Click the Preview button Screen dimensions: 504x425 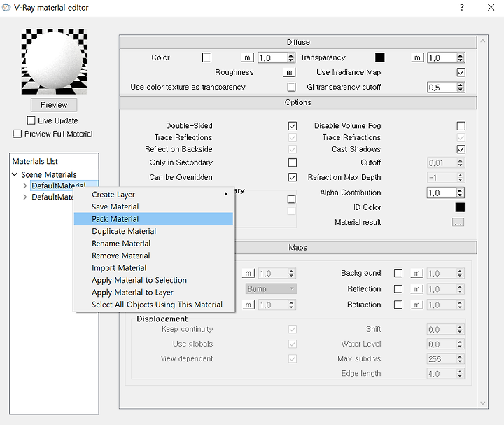[x=54, y=105]
